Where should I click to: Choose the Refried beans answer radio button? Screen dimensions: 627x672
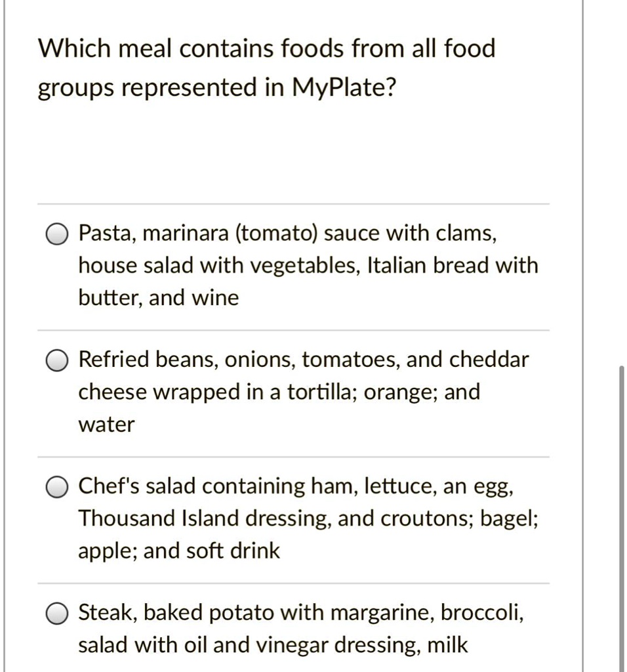(x=57, y=360)
